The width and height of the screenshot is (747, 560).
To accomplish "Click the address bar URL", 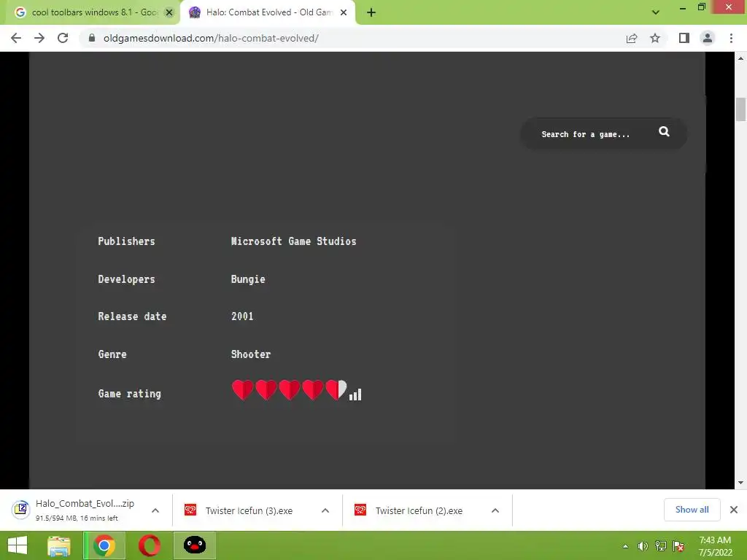I will pyautogui.click(x=211, y=38).
